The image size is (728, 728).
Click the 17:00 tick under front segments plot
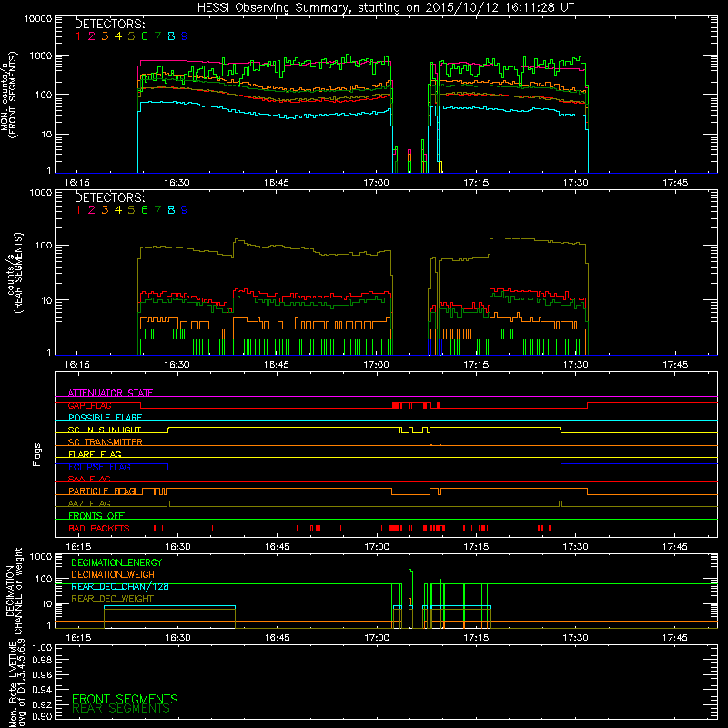(376, 183)
